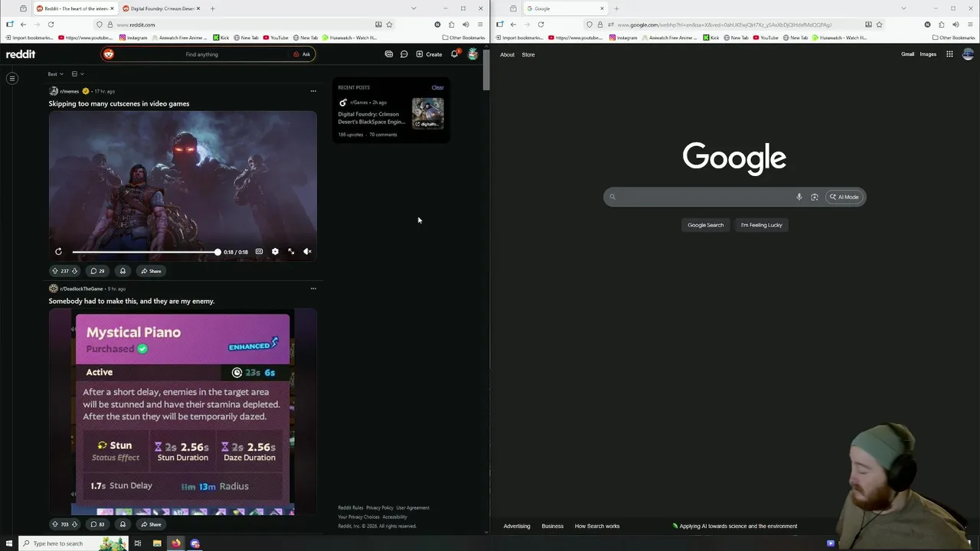Open Other Bookmarks folder in Reddit window
Viewport: 980px width, 551px height.
click(x=464, y=37)
